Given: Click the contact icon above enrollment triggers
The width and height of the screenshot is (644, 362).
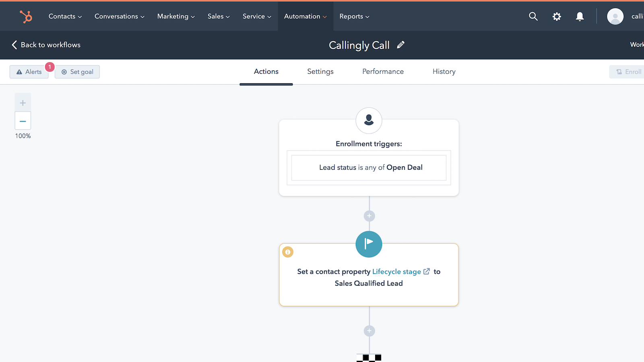Looking at the screenshot, I should click(x=369, y=120).
